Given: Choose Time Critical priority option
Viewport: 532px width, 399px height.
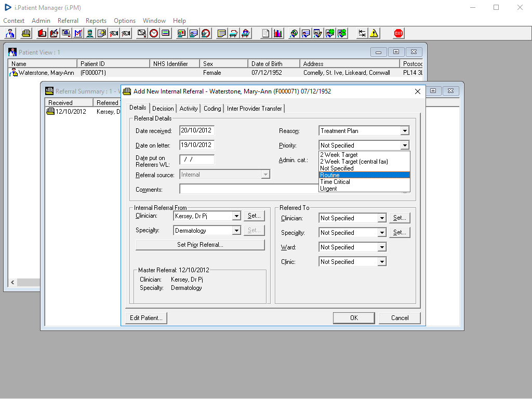Looking at the screenshot, I should point(364,182).
